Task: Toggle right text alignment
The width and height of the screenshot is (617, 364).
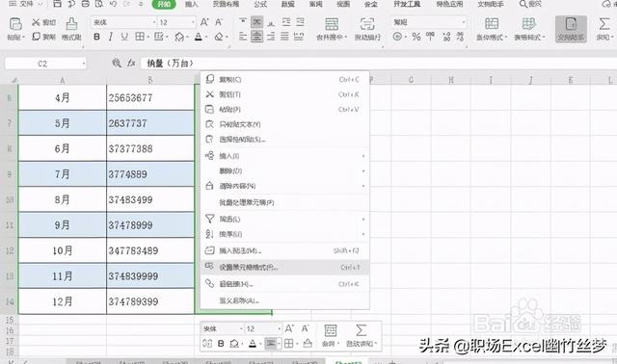Action: [x=271, y=37]
